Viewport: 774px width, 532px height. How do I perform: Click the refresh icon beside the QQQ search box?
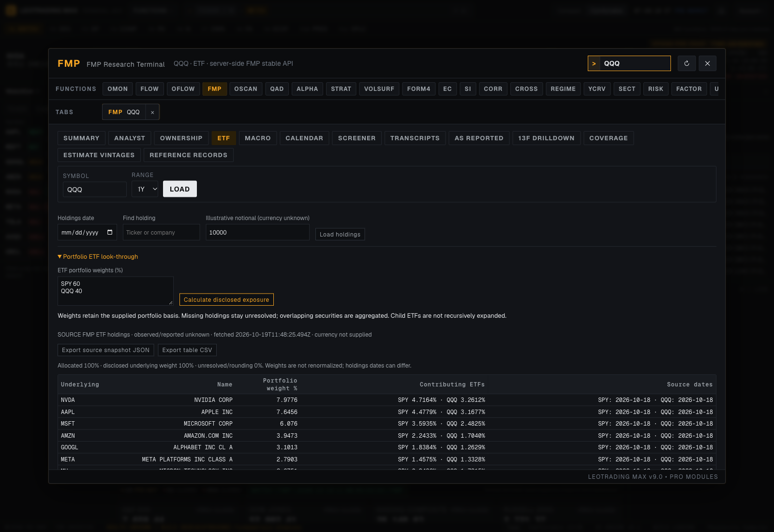[686, 63]
